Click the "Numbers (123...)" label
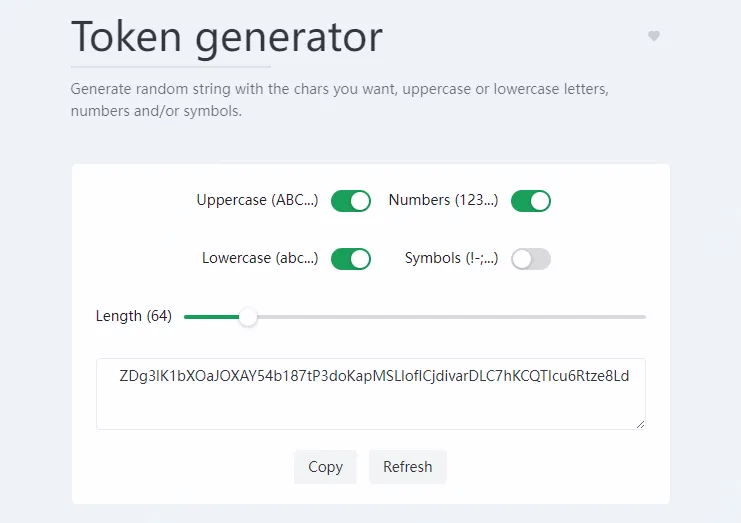741x523 pixels. 443,200
